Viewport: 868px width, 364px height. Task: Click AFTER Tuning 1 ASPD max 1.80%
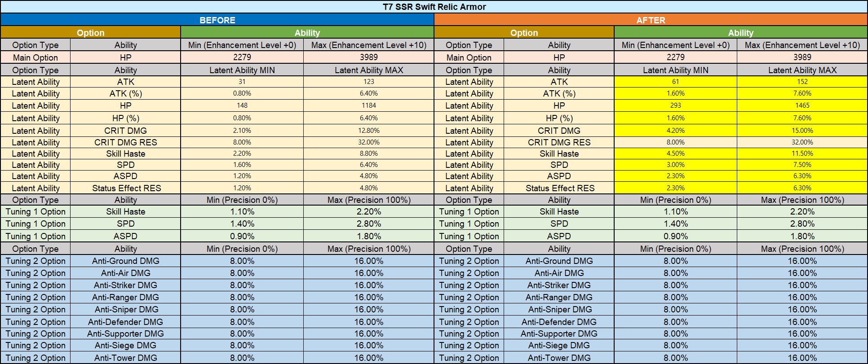802,236
